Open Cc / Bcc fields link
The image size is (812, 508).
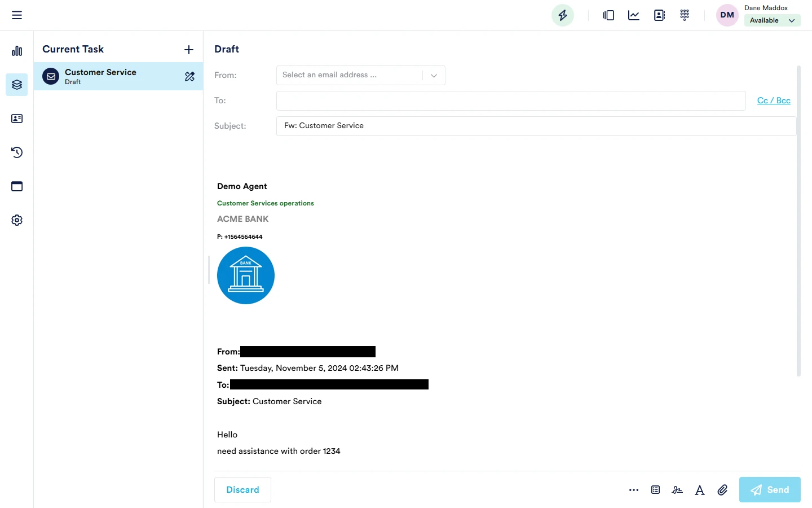coord(773,100)
